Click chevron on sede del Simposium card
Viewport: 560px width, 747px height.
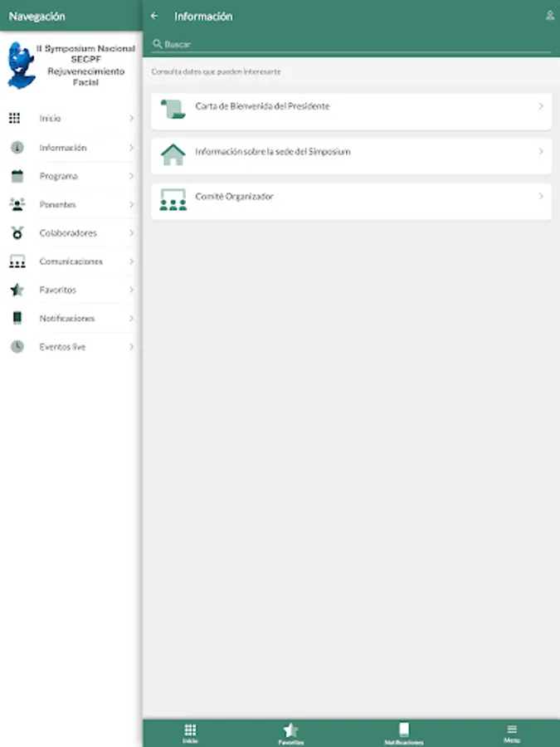541,152
